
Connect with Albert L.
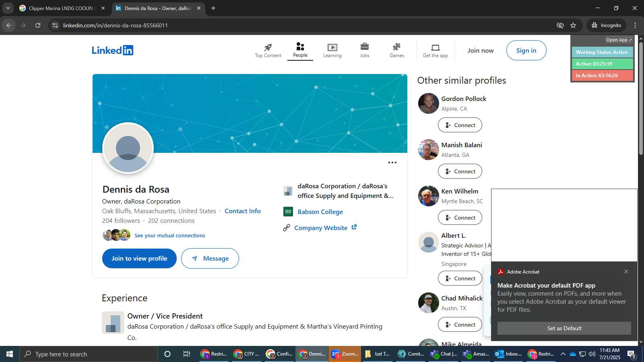coord(460,278)
